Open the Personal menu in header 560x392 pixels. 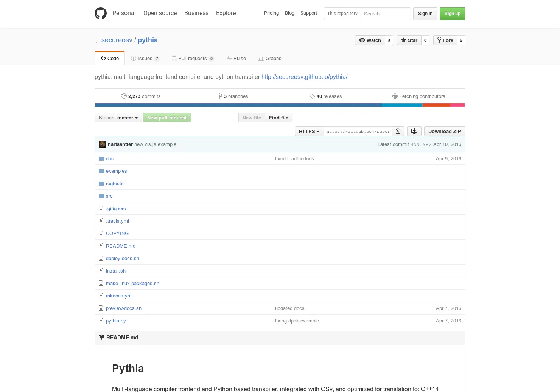pos(124,13)
